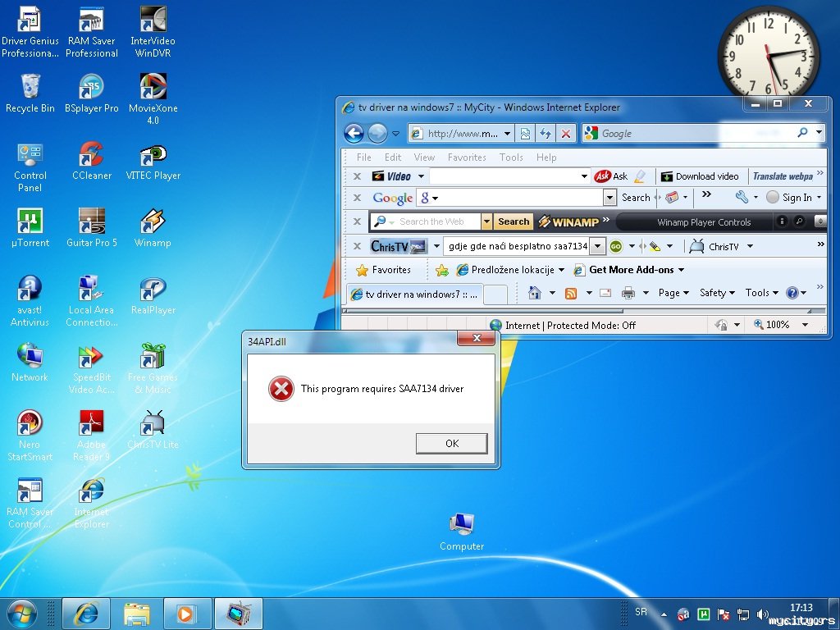This screenshot has height=630, width=840.
Task: Open CCleaner desktop shortcut
Action: 91,155
